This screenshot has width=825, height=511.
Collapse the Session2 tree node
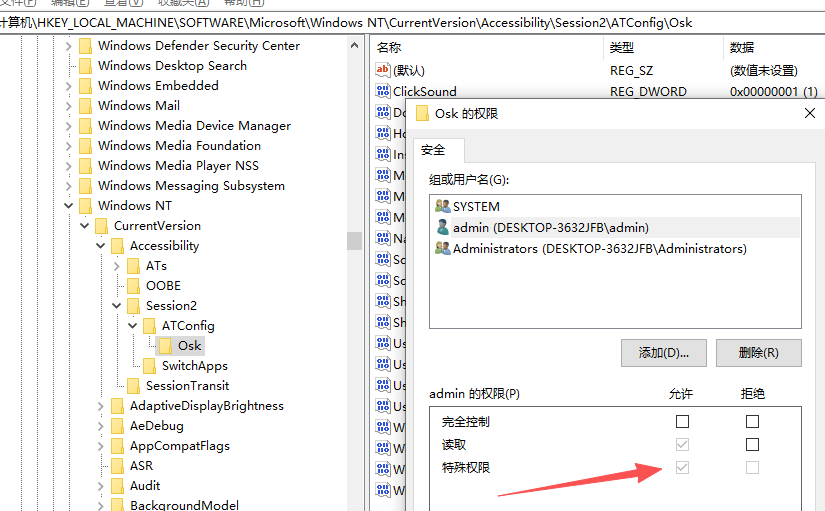coord(117,306)
